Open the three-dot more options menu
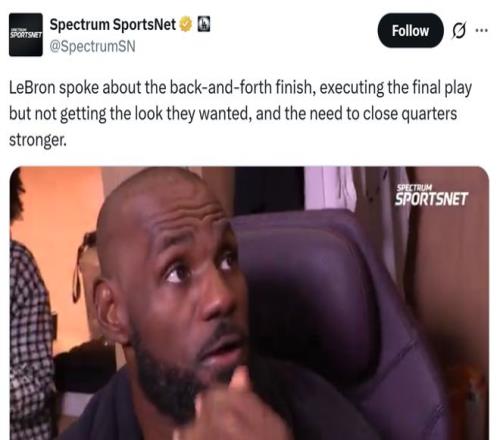500x440 pixels. (481, 30)
